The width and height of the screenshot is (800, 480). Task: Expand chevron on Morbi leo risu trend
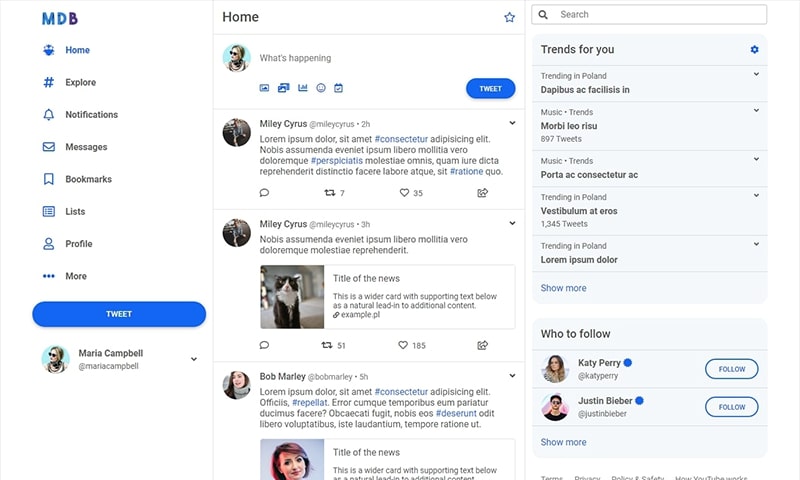(757, 110)
